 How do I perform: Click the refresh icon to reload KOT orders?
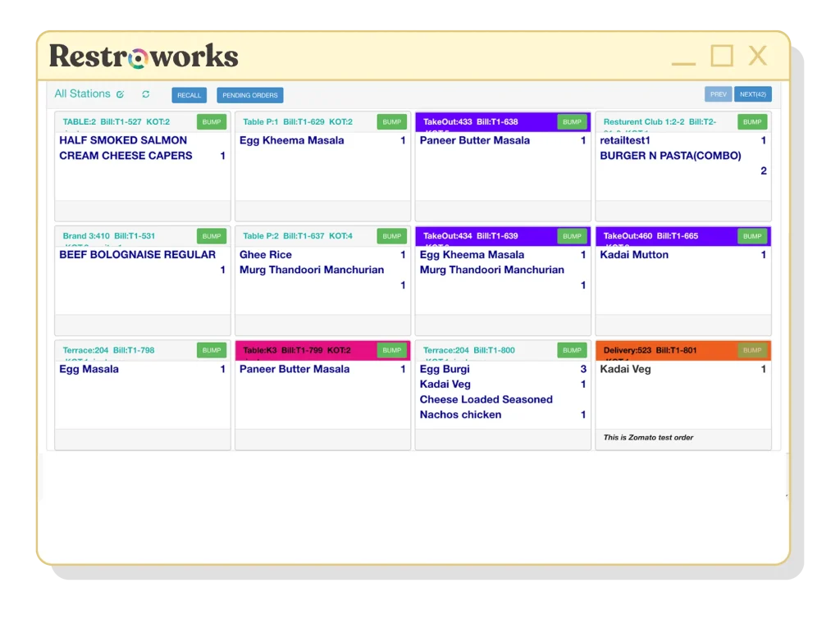(x=146, y=93)
